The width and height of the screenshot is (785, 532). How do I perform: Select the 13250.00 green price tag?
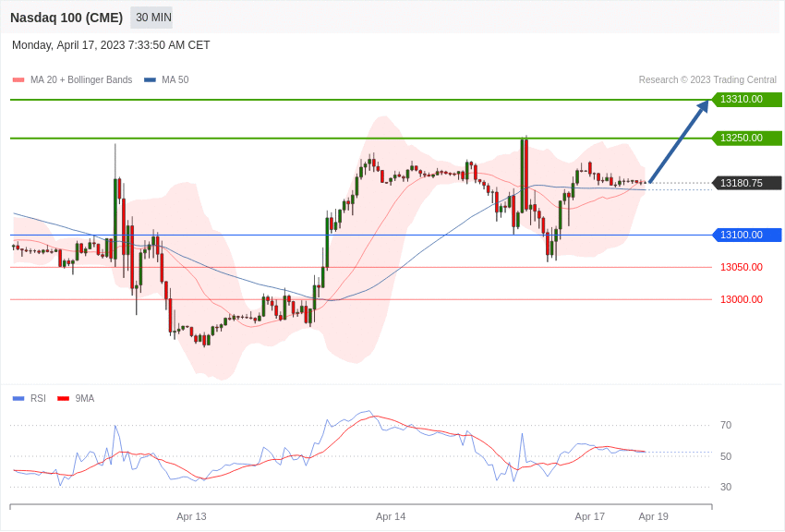pyautogui.click(x=747, y=138)
